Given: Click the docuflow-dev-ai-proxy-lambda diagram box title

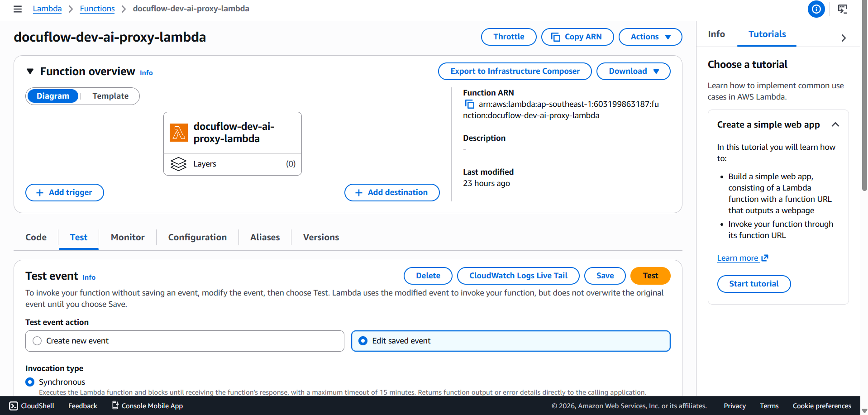Looking at the screenshot, I should [x=234, y=133].
